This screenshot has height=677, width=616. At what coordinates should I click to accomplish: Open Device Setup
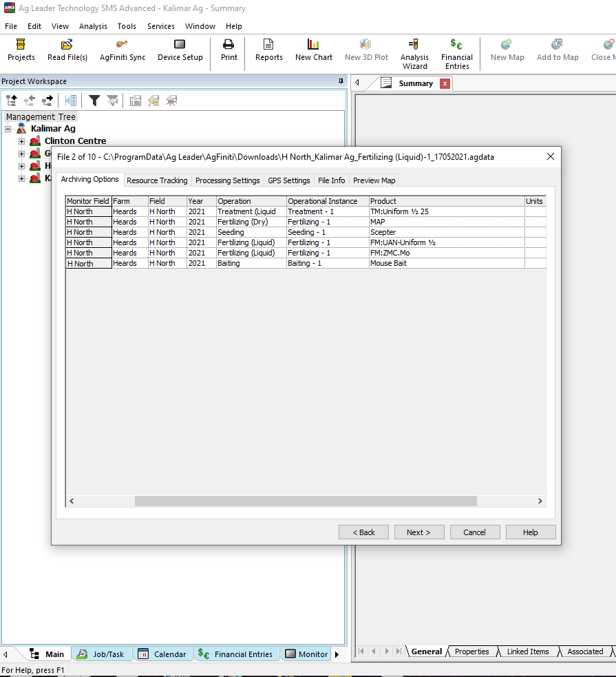(180, 50)
